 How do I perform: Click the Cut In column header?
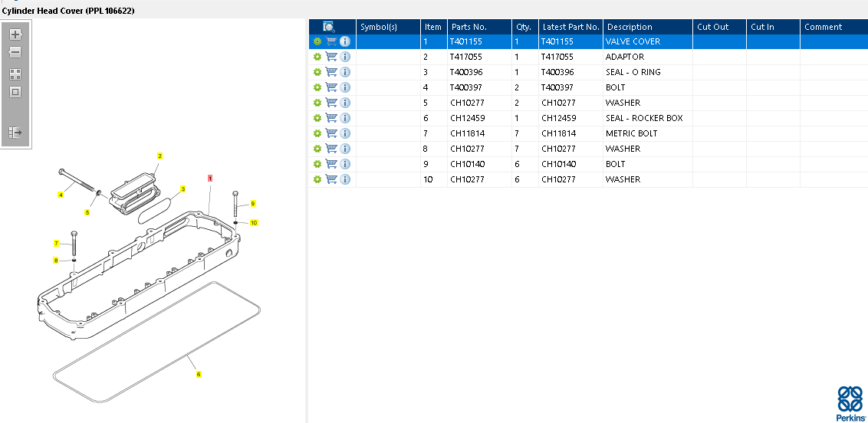coord(774,27)
